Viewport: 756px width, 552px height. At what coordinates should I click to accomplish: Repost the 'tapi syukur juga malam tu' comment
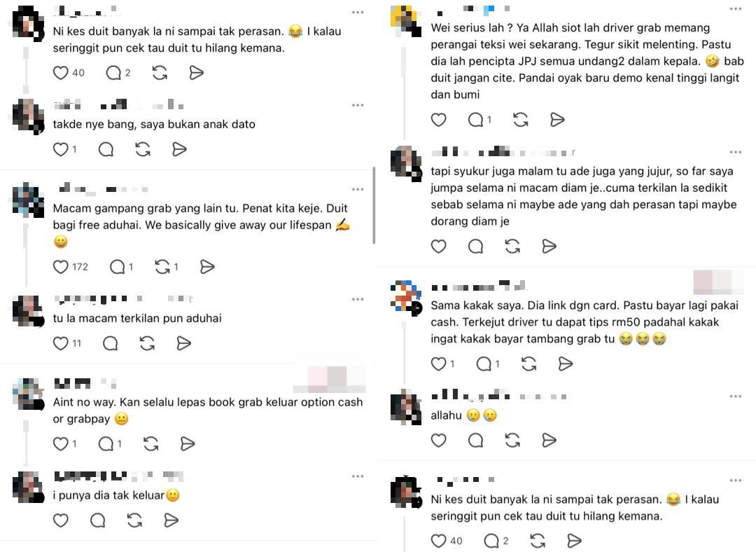tap(512, 247)
